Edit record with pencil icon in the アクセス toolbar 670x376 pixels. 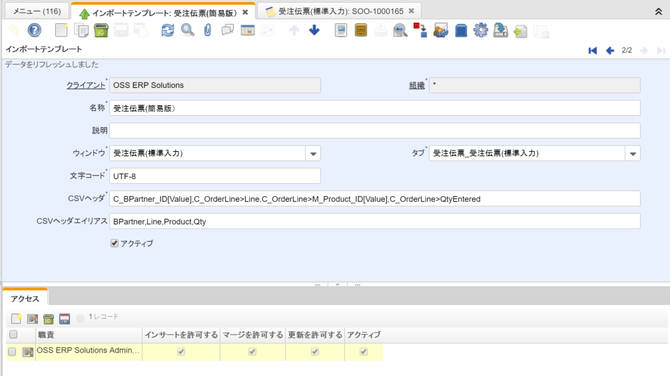pos(32,318)
